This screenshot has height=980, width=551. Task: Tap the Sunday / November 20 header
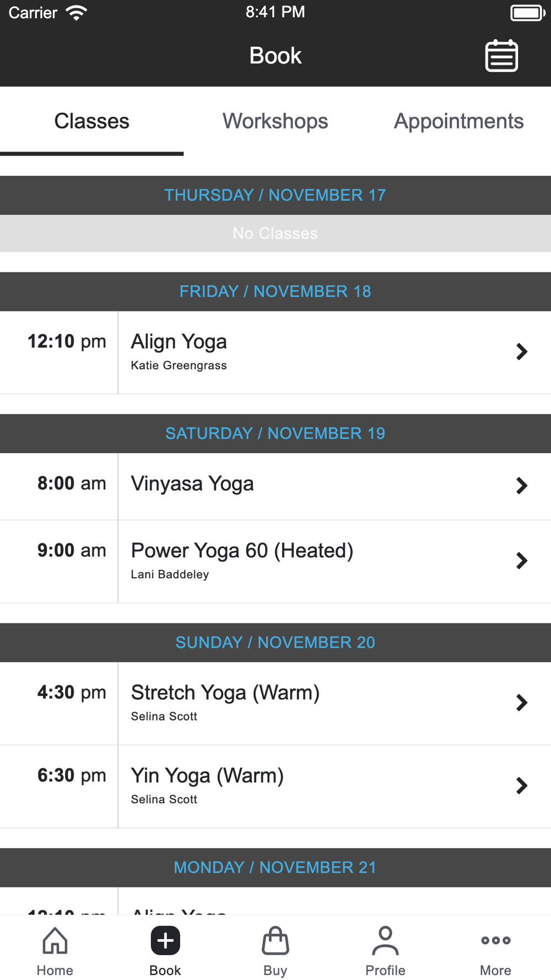pyautogui.click(x=275, y=643)
